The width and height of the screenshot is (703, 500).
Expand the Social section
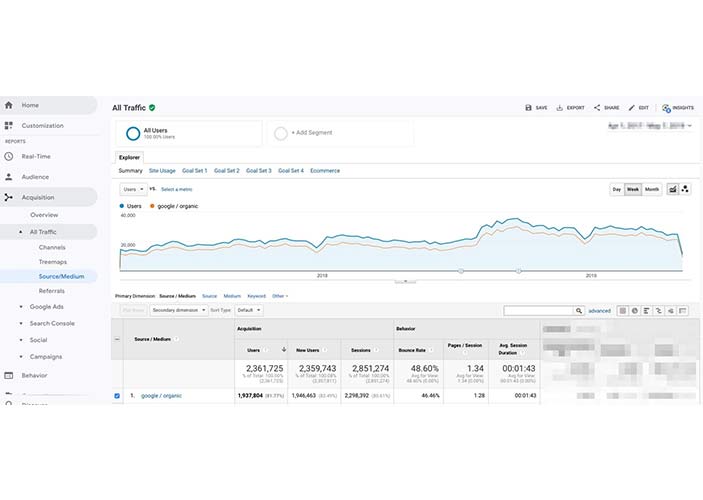point(21,340)
